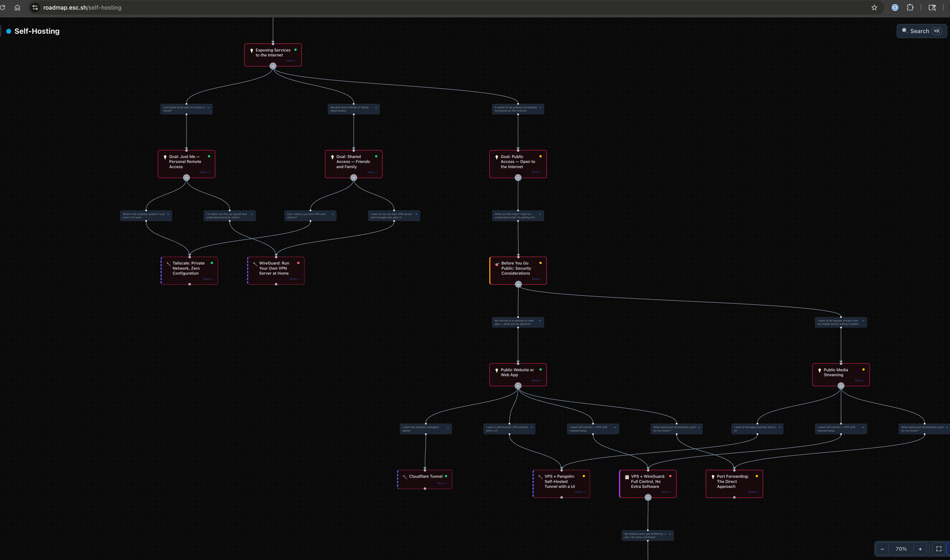Screen dimensions: 950x560
Task: Click the zoom in plus button
Action: click(x=920, y=549)
